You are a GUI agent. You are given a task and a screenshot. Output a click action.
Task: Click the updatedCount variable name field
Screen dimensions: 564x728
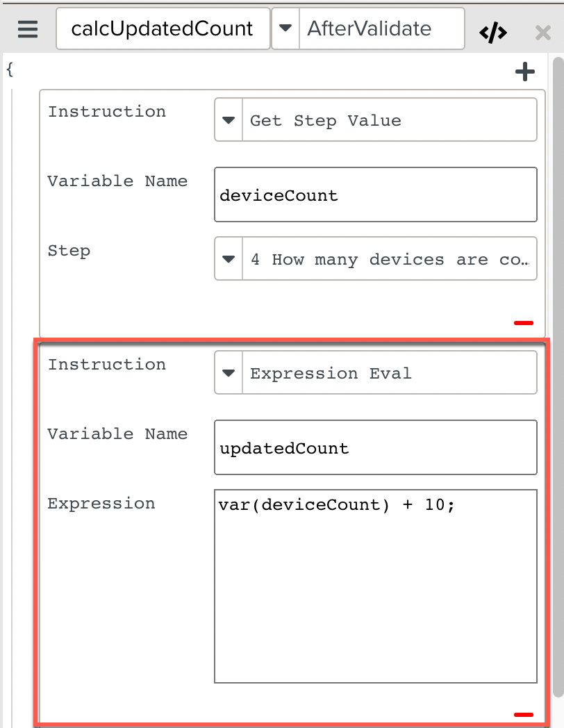(375, 447)
